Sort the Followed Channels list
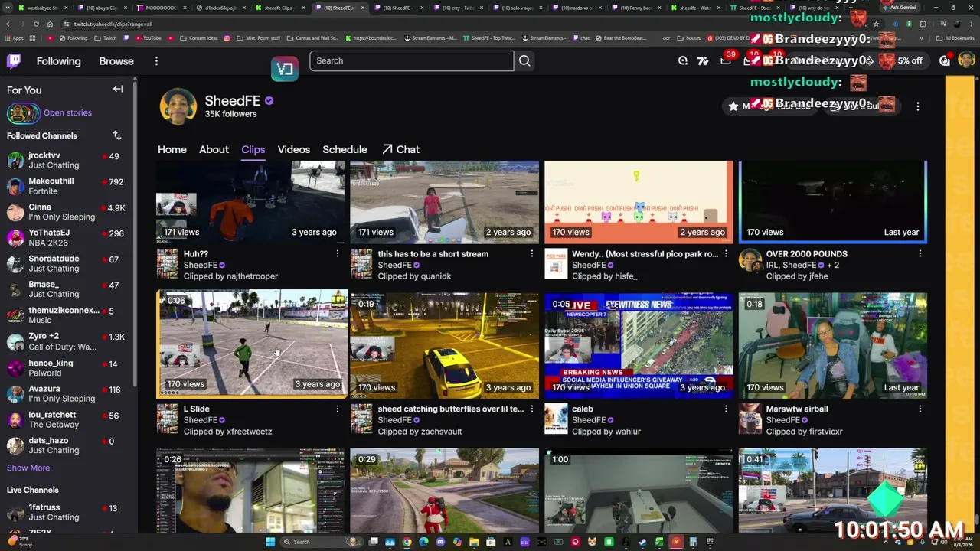The image size is (980, 551). [x=117, y=135]
